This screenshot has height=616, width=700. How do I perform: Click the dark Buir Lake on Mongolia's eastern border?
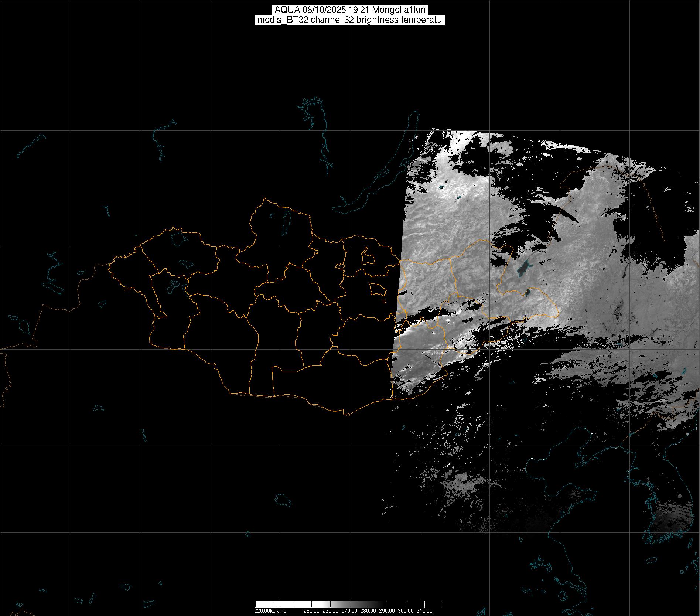coord(527,293)
